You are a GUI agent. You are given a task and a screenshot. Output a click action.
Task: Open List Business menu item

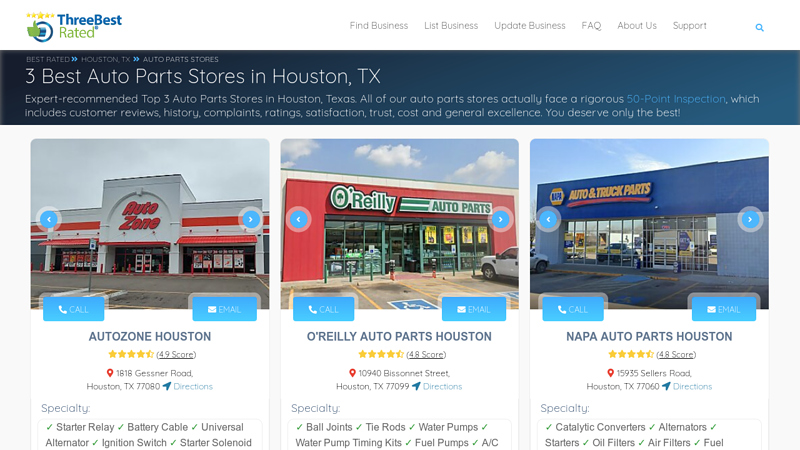451,26
